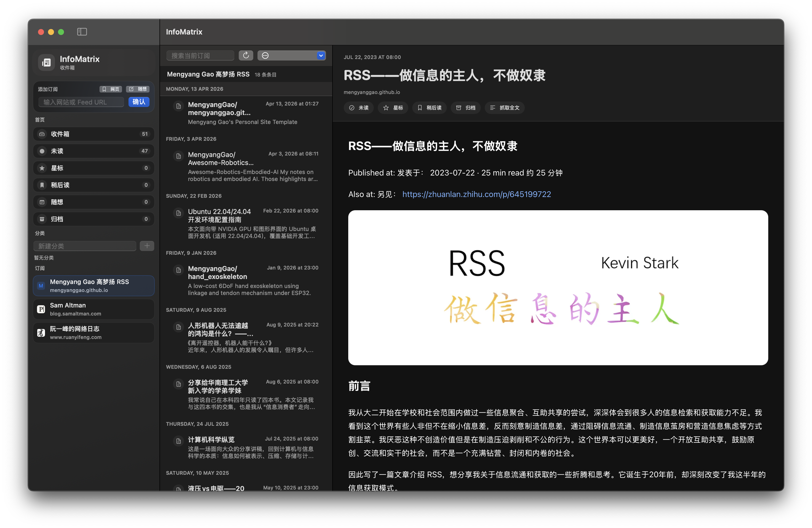Click the 暂无分类 label in sidebar
Image resolution: width=812 pixels, height=528 pixels.
(44, 257)
